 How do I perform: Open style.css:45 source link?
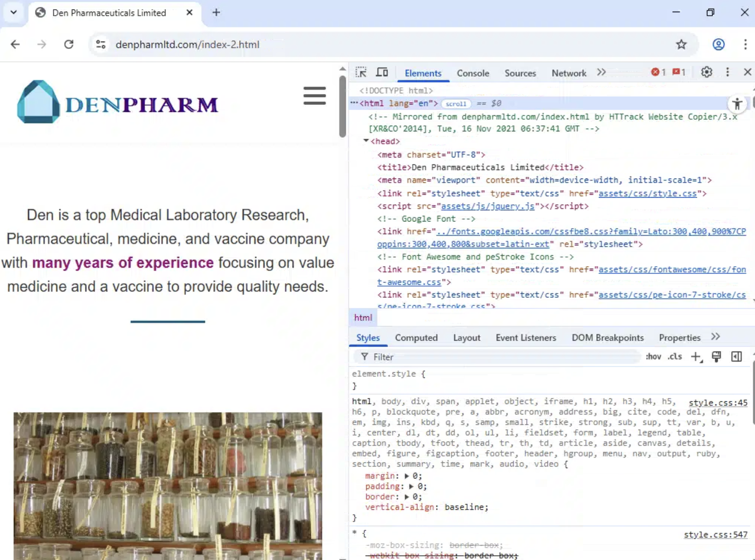[x=718, y=403]
